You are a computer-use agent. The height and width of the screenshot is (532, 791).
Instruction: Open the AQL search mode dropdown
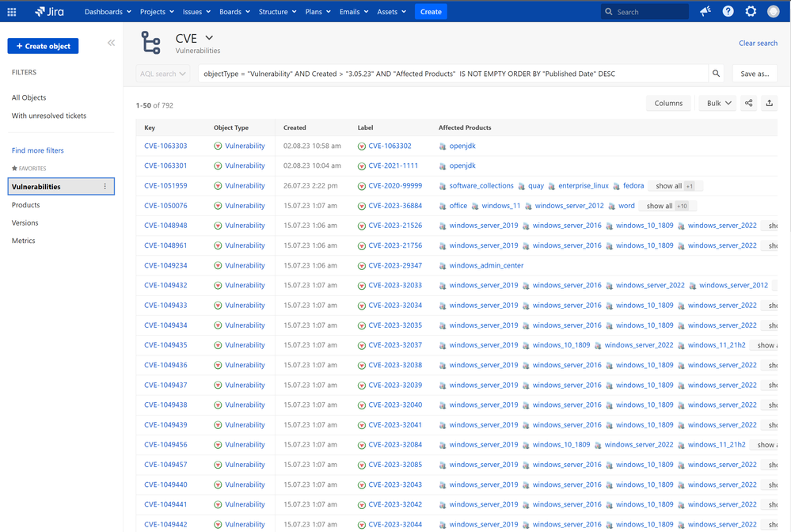click(163, 74)
